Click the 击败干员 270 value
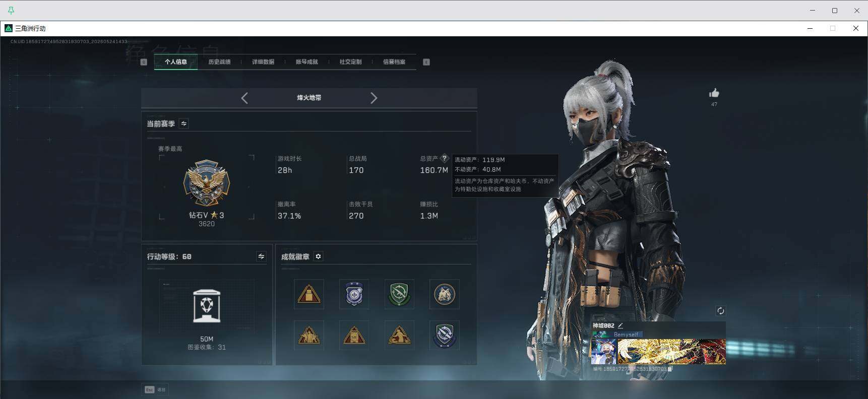 click(356, 216)
